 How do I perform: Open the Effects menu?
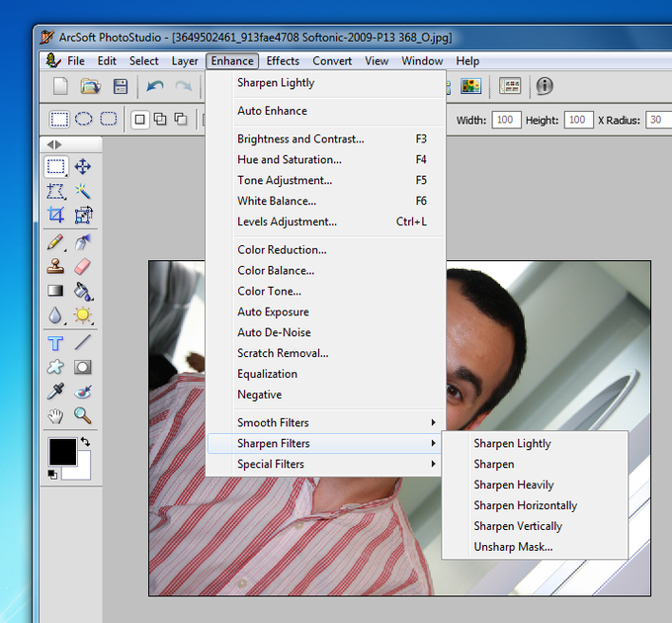click(283, 61)
